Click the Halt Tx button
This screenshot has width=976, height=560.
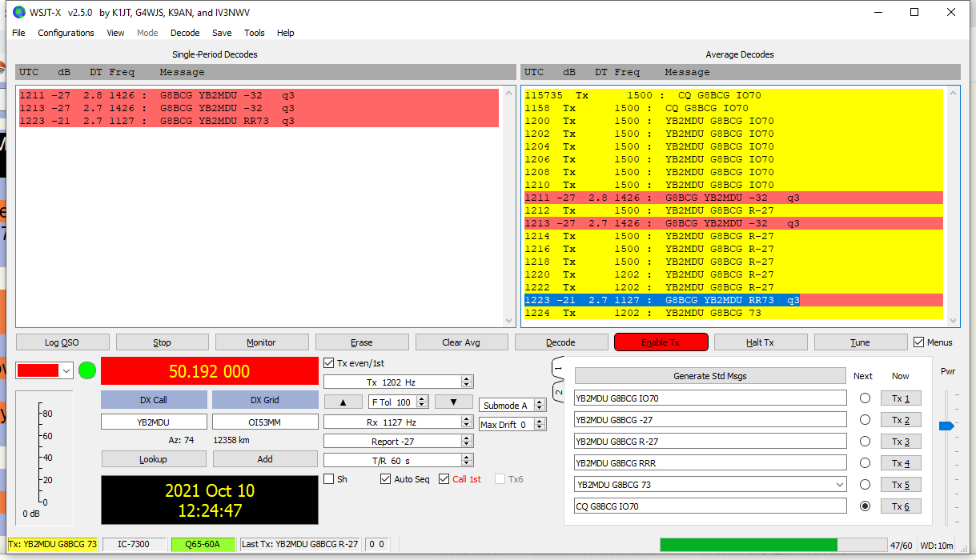[760, 342]
